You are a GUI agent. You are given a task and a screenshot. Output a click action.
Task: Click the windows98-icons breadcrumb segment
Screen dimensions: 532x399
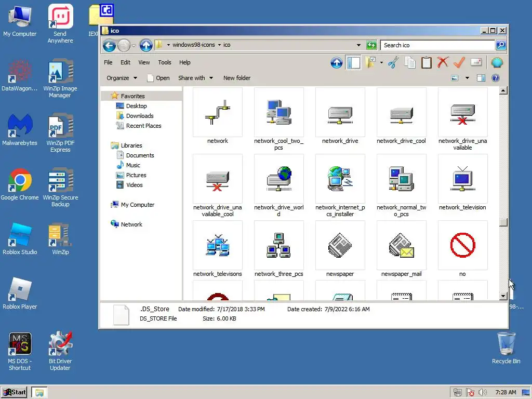click(194, 45)
